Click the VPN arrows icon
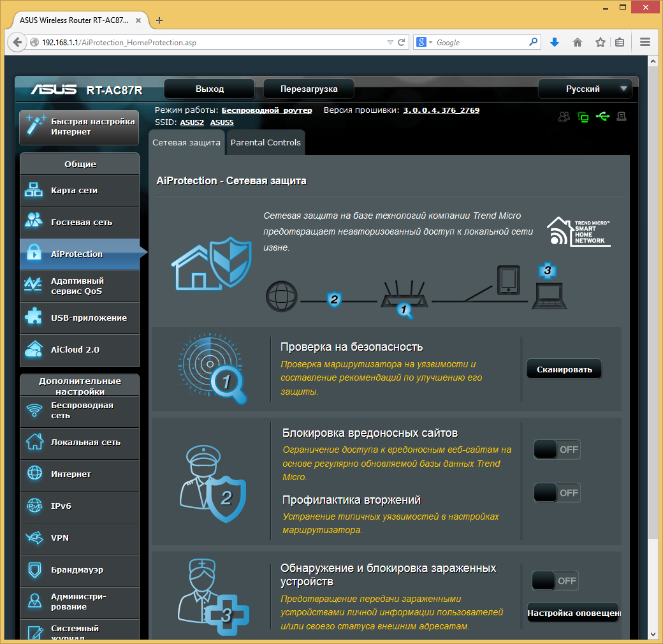The height and width of the screenshot is (644, 663). (34, 538)
